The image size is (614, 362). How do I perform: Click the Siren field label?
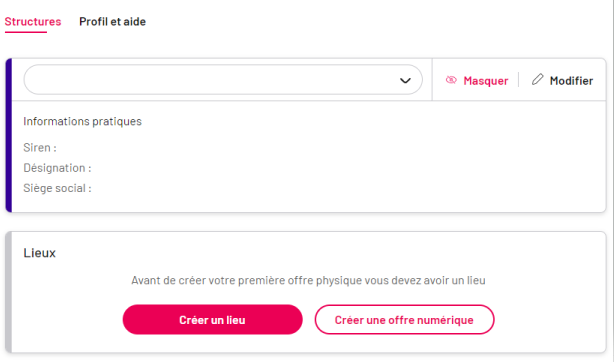point(40,148)
